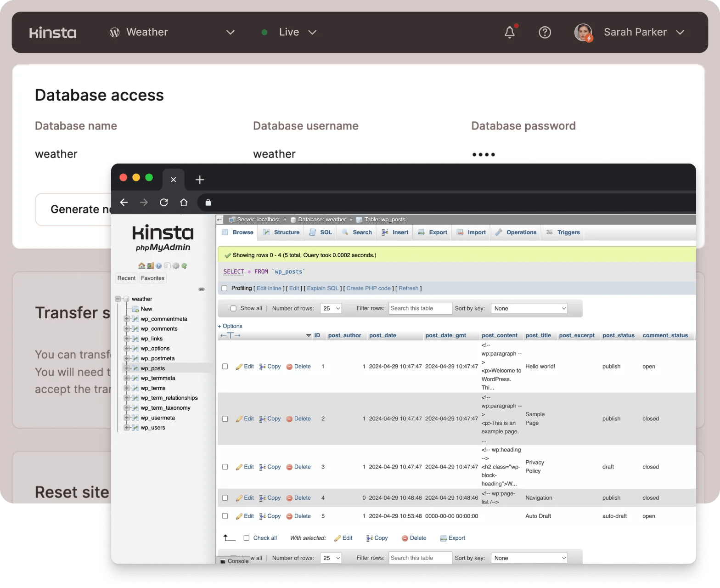Expand the wp_users tree node
720x588 pixels.
pyautogui.click(x=126, y=428)
